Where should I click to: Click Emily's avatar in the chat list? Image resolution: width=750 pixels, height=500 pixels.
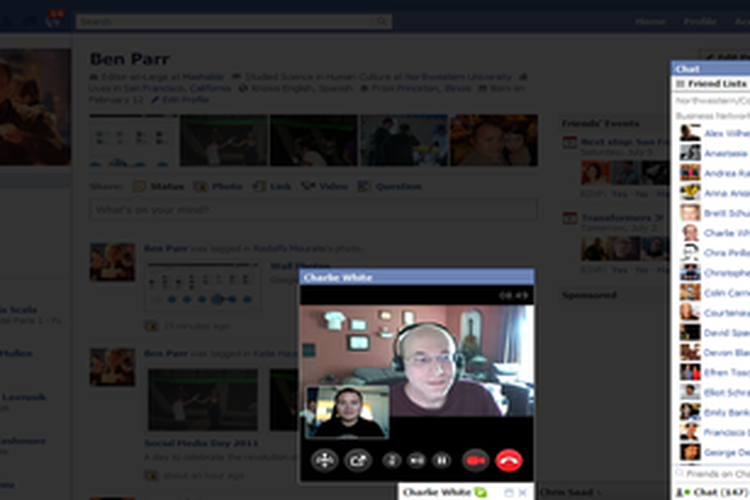pos(690,412)
